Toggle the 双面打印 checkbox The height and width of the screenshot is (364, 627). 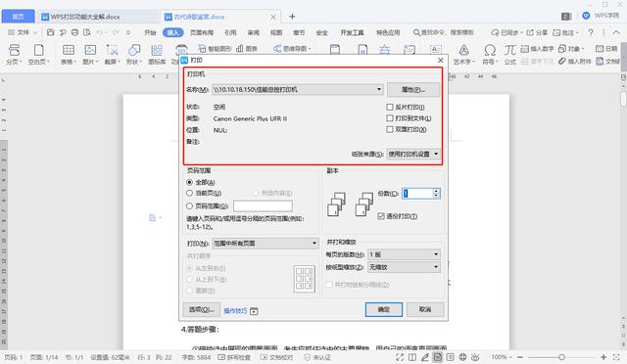(x=390, y=129)
